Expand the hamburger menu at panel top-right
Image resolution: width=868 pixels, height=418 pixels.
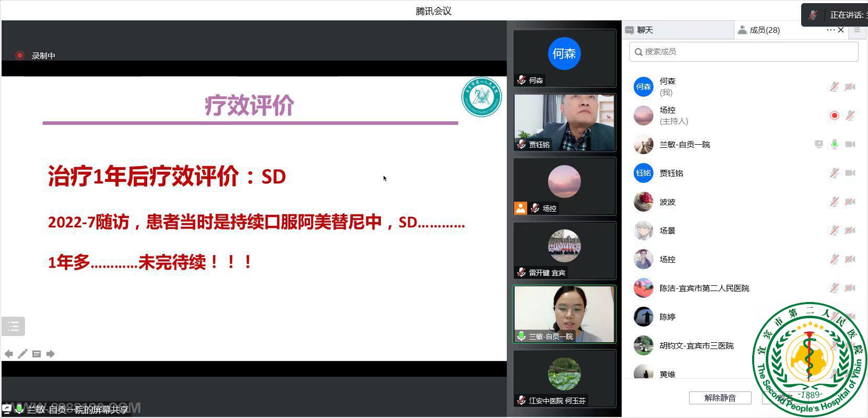(x=857, y=30)
